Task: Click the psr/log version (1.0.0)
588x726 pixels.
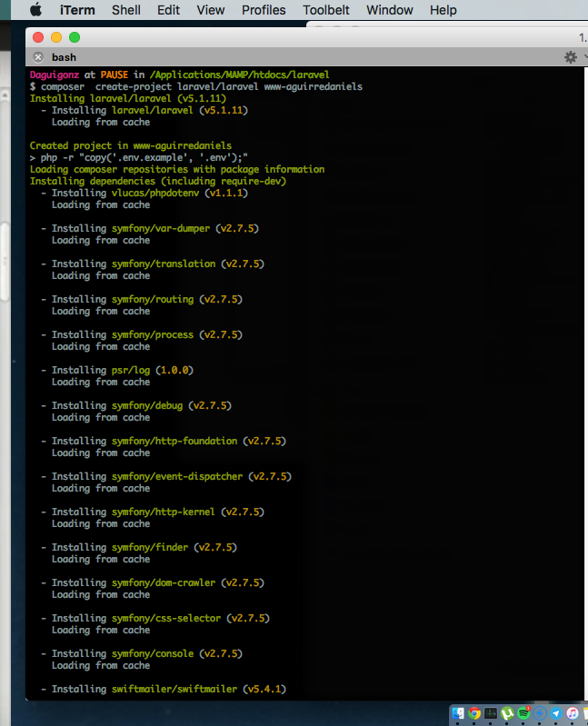Action: 174,370
